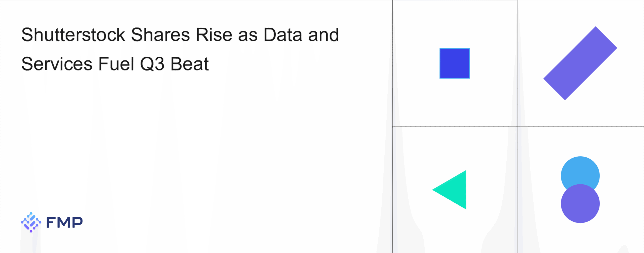The height and width of the screenshot is (253, 644).
Task: Click the word Fuel in the headline
Action: tap(116, 64)
